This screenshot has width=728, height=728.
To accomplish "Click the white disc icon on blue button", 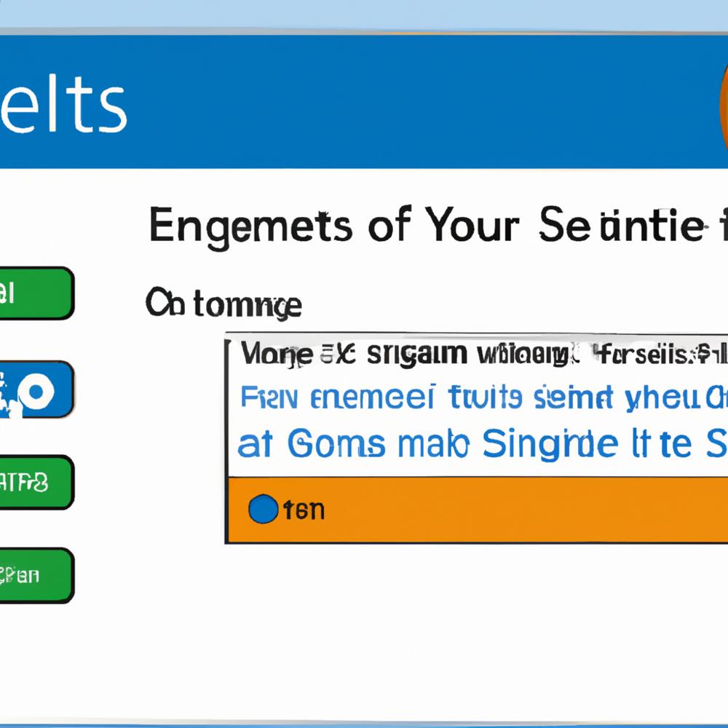I will [x=36, y=391].
